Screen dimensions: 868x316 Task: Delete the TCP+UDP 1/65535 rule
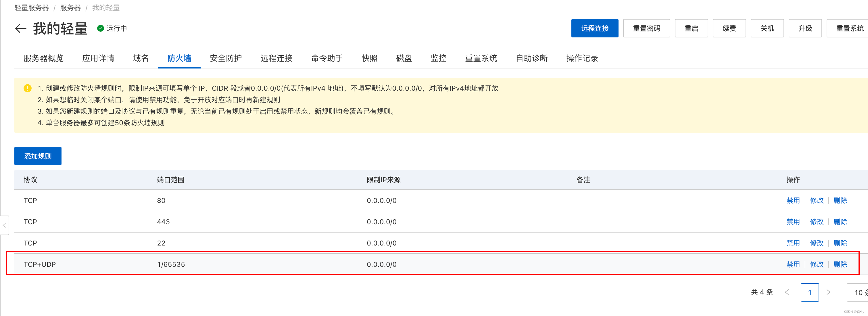tap(840, 264)
